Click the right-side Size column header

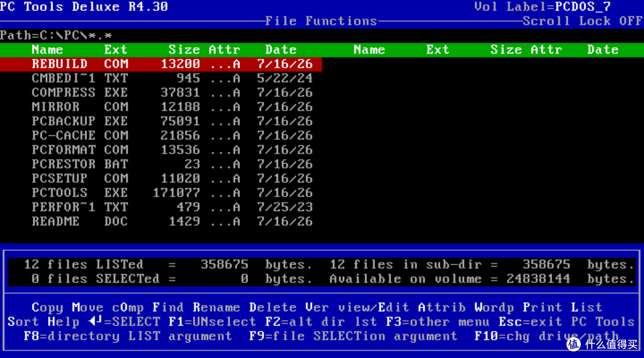[x=506, y=50]
